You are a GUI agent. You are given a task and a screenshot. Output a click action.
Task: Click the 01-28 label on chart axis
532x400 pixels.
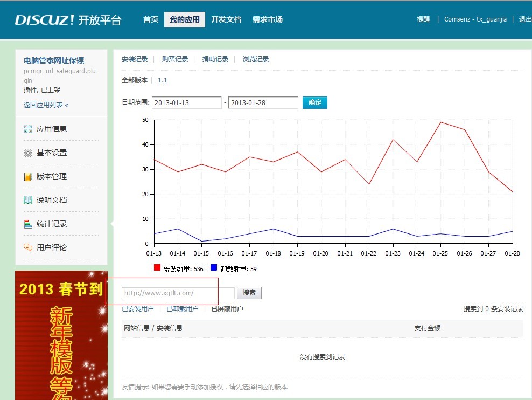point(512,253)
